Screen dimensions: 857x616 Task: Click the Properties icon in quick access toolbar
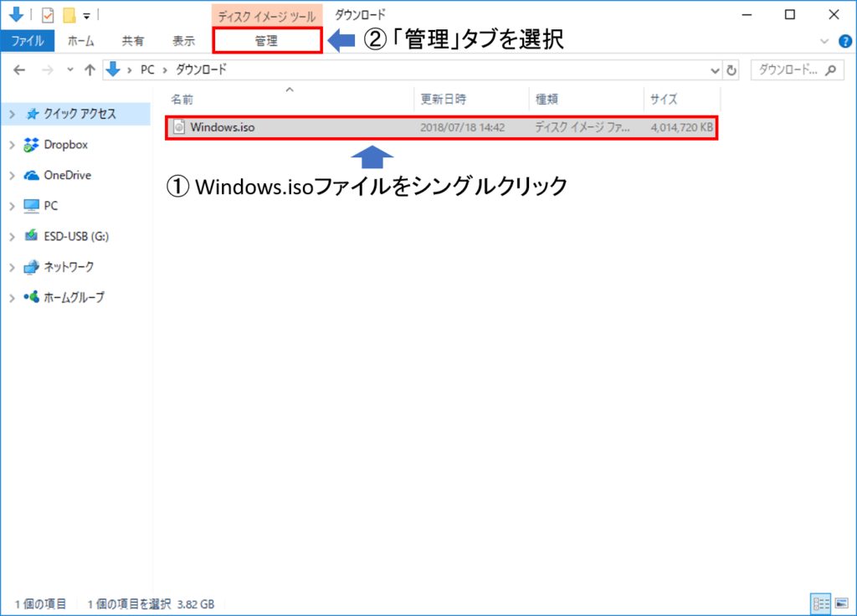48,15
